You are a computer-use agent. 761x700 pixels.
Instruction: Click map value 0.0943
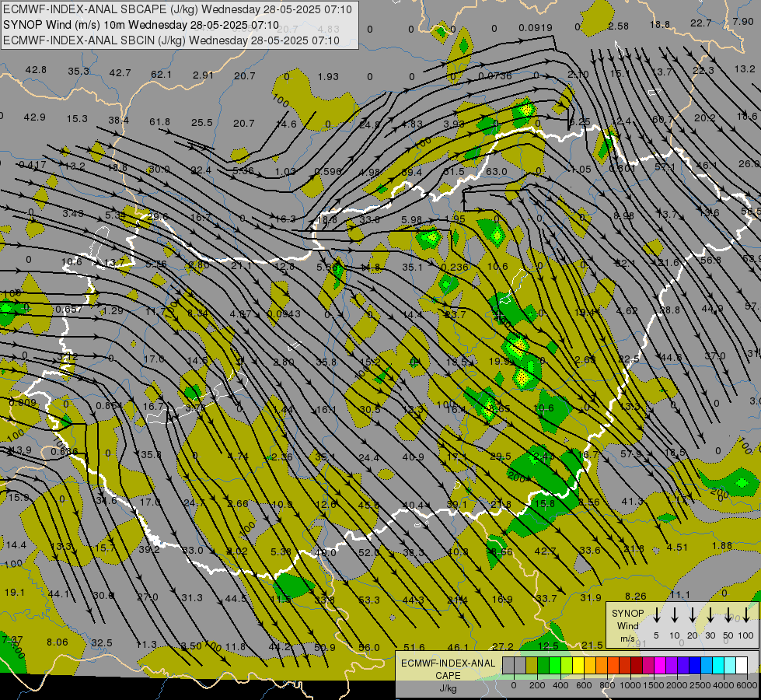pyautogui.click(x=284, y=314)
